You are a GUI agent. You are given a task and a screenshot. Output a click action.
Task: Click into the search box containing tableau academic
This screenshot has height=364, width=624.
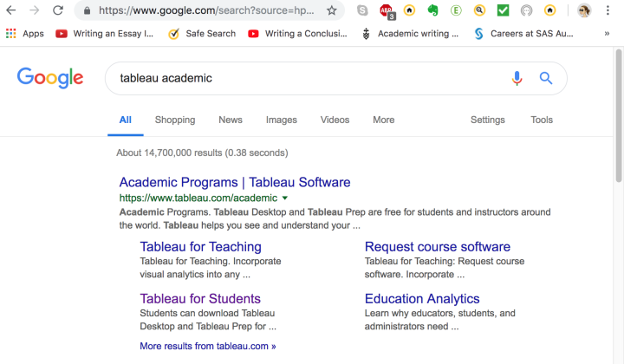coord(310,78)
